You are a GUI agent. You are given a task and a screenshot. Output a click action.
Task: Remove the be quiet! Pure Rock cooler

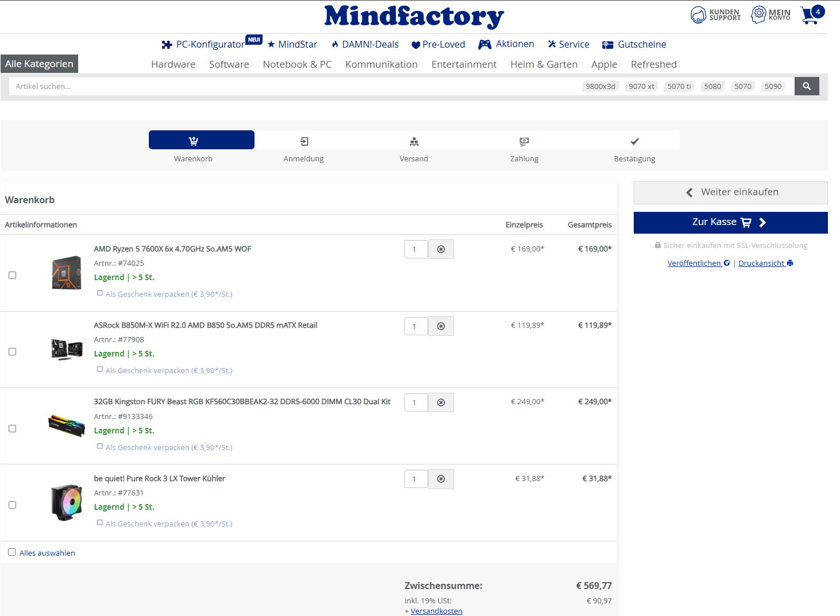[x=441, y=479]
